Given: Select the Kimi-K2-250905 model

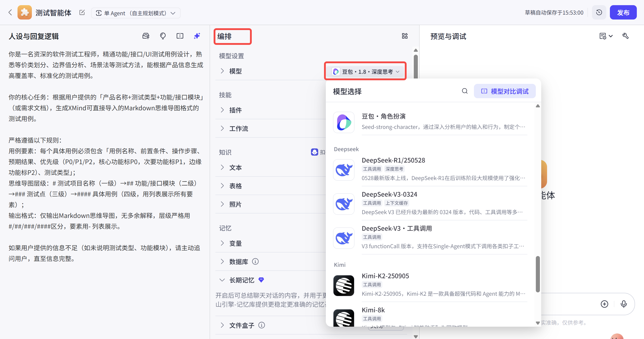Looking at the screenshot, I should [430, 286].
